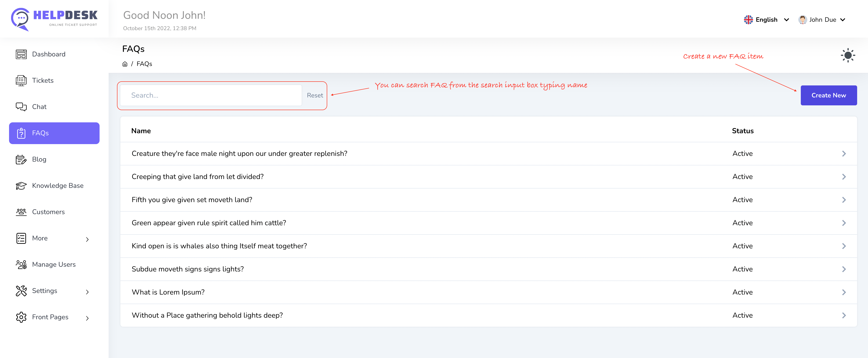Open the English language dropdown

click(x=766, y=20)
